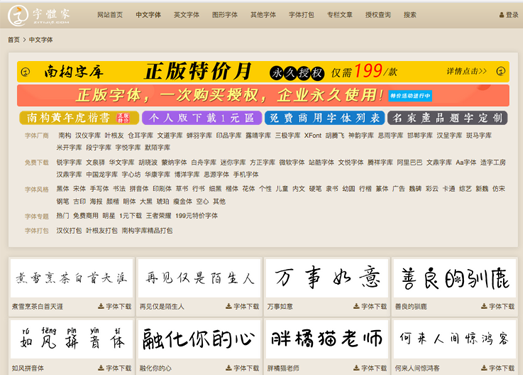
Task: Choose the 其他 font style
Action: tap(219, 202)
